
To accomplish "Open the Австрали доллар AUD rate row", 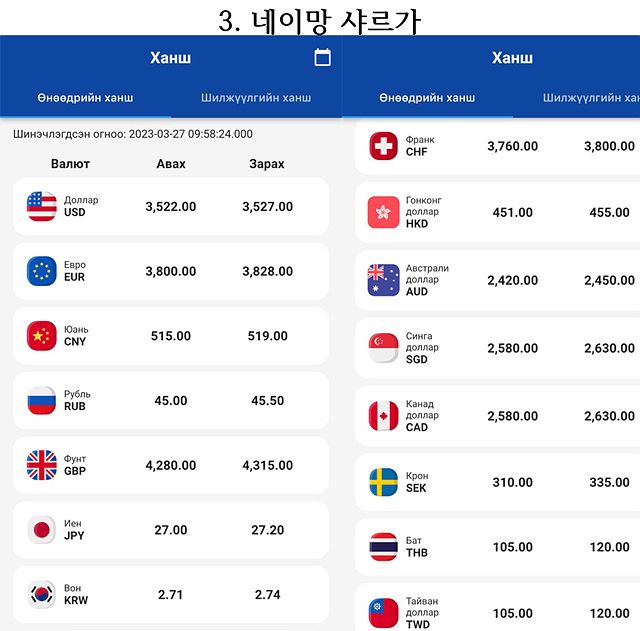I will [498, 280].
